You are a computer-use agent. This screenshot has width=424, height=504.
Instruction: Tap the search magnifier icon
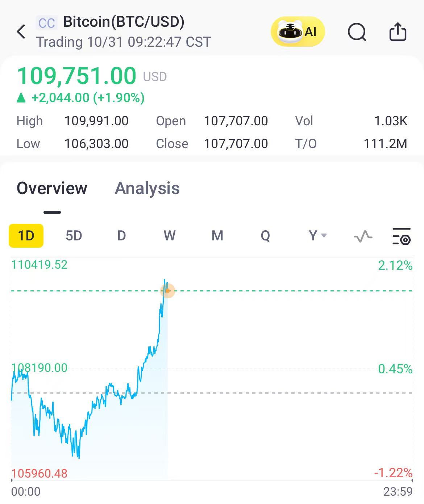357,32
